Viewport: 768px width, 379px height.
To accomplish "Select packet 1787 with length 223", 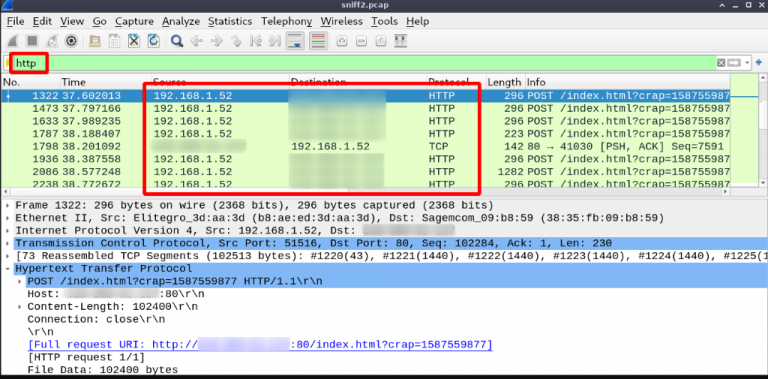I will pos(366,134).
